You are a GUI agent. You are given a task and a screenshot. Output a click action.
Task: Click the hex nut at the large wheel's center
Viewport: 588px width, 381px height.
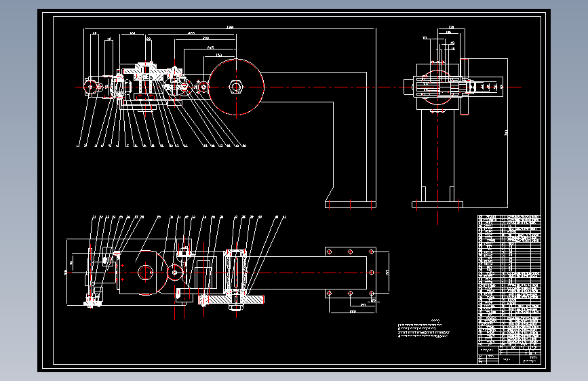click(x=236, y=87)
